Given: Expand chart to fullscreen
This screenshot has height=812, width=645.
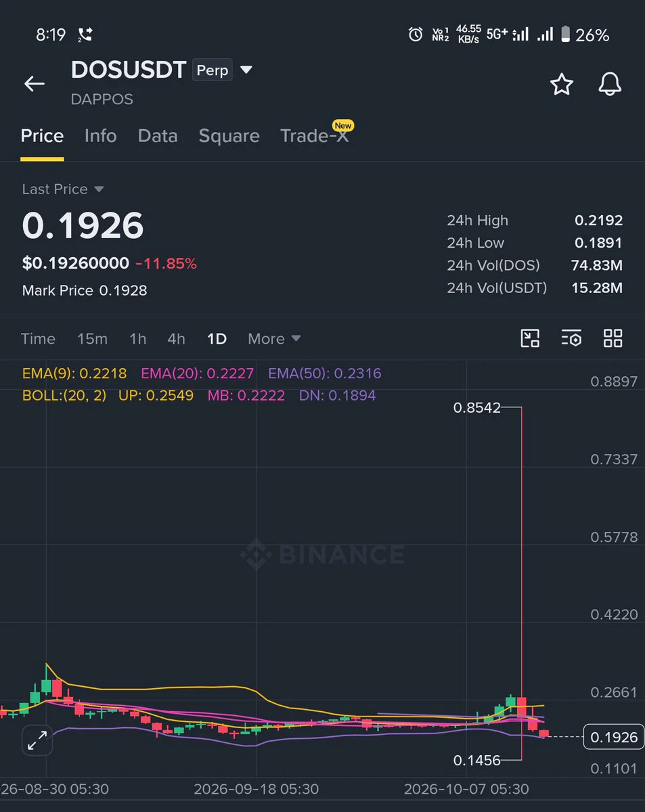Looking at the screenshot, I should [x=37, y=741].
